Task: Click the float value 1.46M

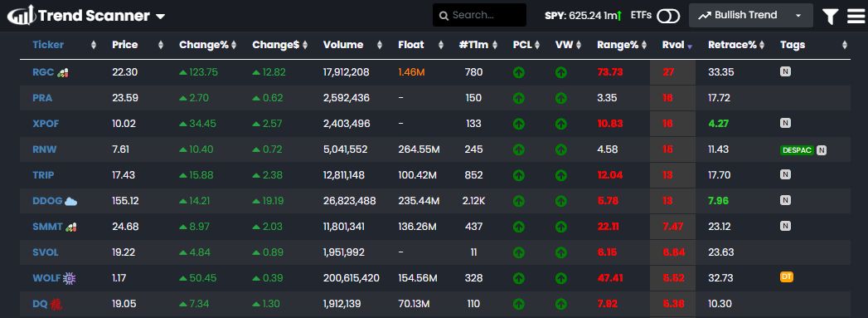Action: 412,72
